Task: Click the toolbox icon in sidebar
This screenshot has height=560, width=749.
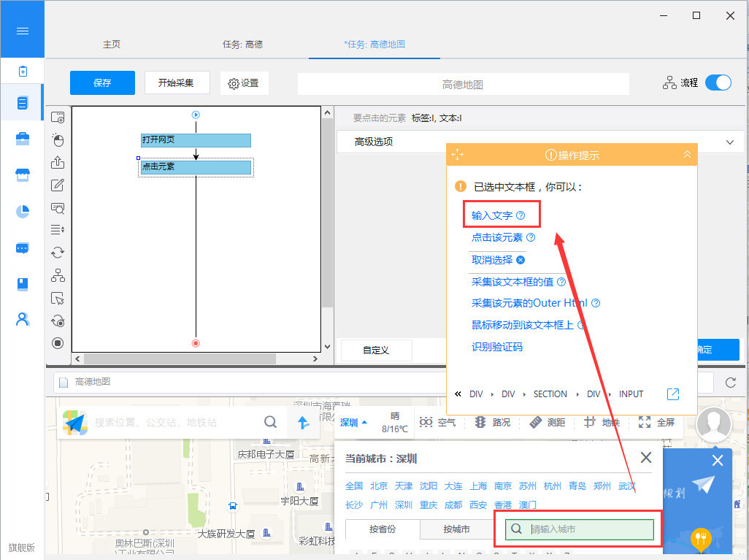Action: click(23, 139)
